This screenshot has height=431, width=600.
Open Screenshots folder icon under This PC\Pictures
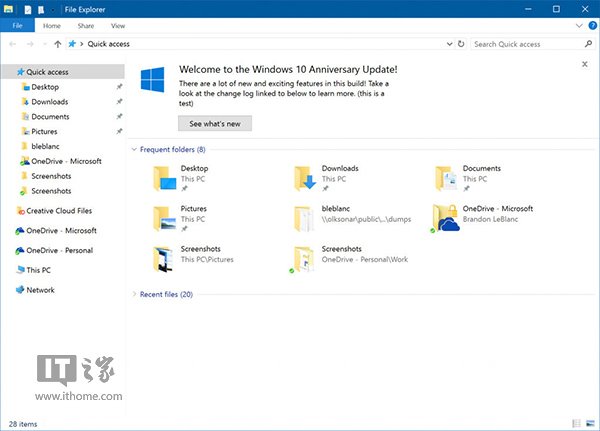163,259
